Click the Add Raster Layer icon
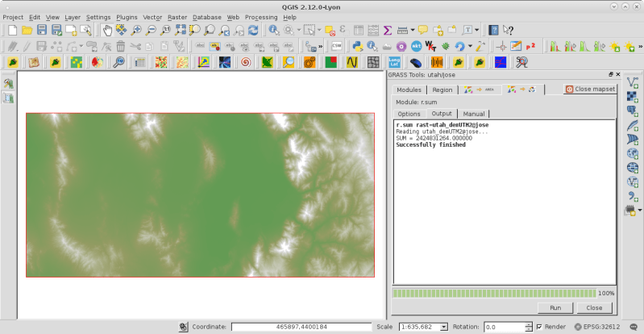Viewport: 644px width, 334px height. [x=633, y=97]
